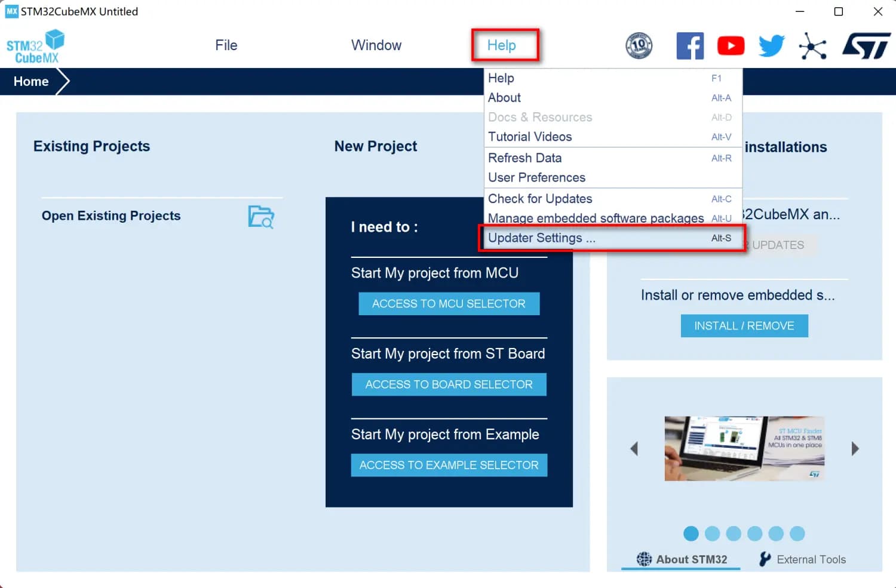Click Open Existing Projects label
Viewport: 896px width, 588px height.
coord(111,216)
